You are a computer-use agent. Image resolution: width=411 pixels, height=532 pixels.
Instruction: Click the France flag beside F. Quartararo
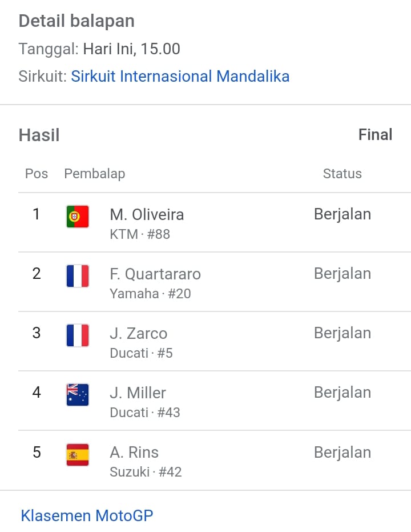[78, 276]
